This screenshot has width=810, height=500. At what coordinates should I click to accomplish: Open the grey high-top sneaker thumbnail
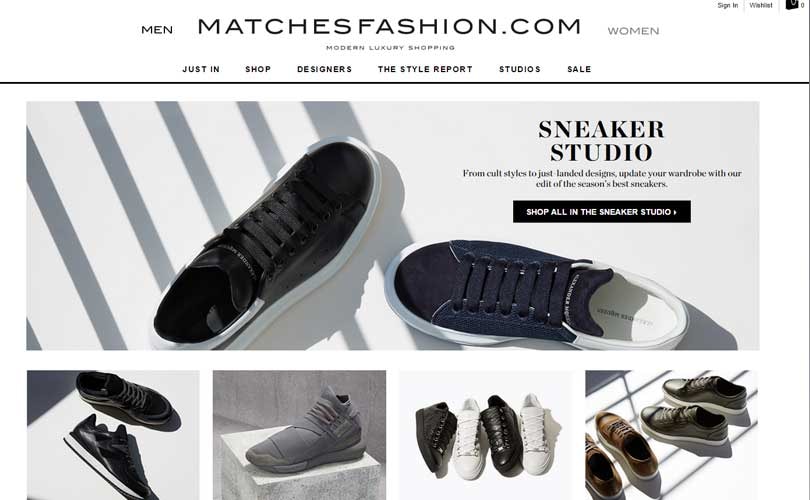click(299, 435)
